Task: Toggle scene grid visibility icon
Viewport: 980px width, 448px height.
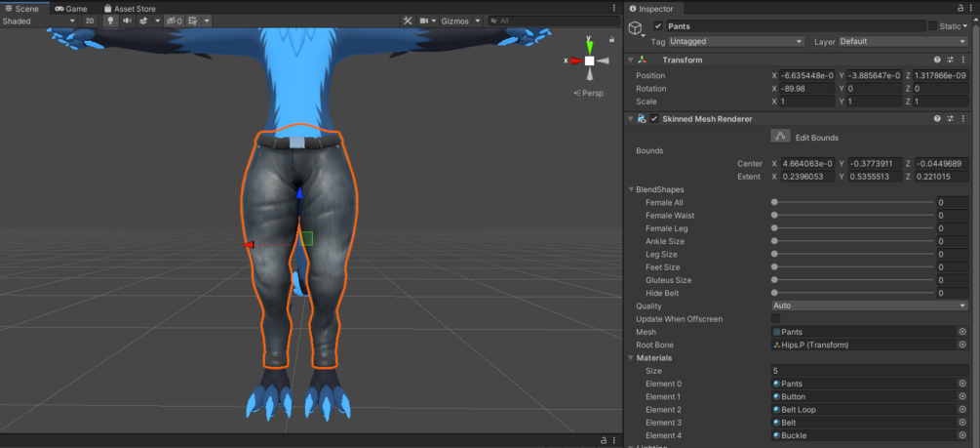Action: pyautogui.click(x=193, y=20)
